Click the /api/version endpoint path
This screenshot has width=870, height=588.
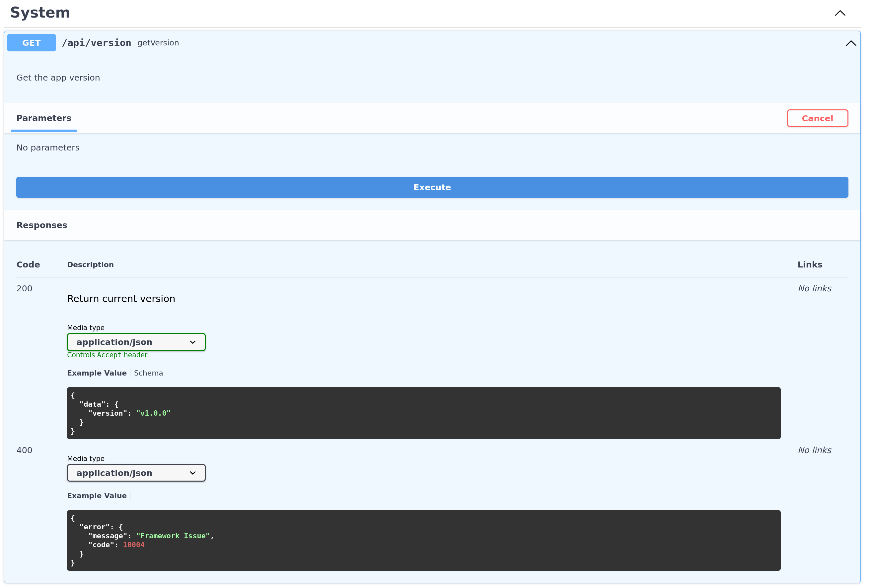click(x=97, y=43)
